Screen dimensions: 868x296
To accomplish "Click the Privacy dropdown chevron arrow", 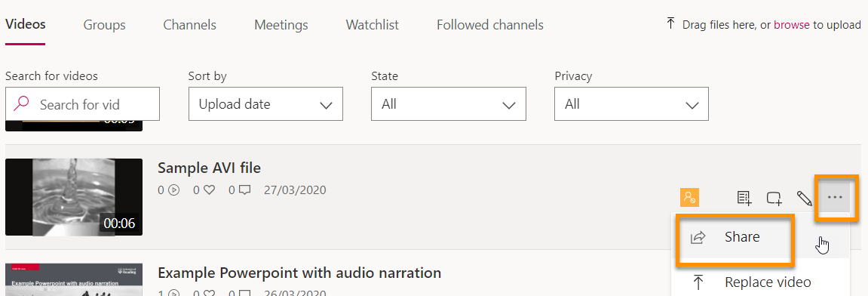I will [692, 105].
